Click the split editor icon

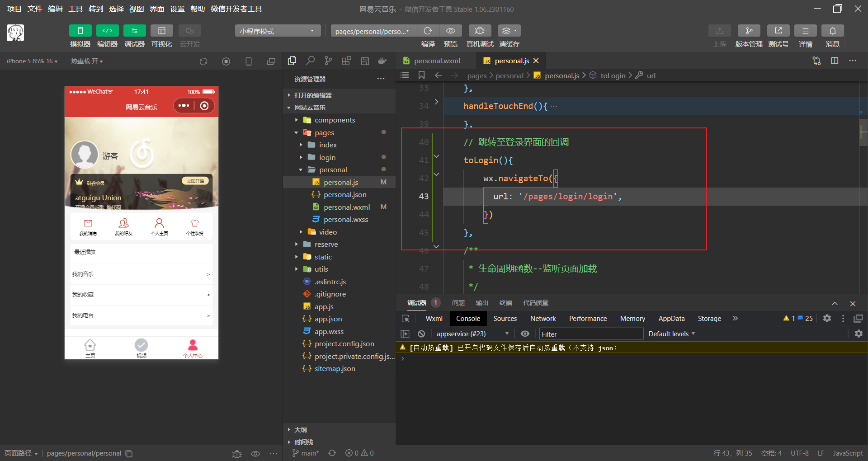(x=835, y=61)
